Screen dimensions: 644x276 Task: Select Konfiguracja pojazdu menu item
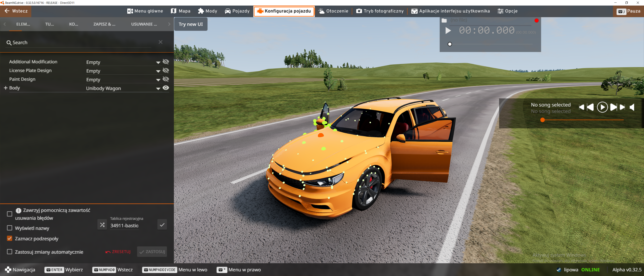[x=284, y=11]
